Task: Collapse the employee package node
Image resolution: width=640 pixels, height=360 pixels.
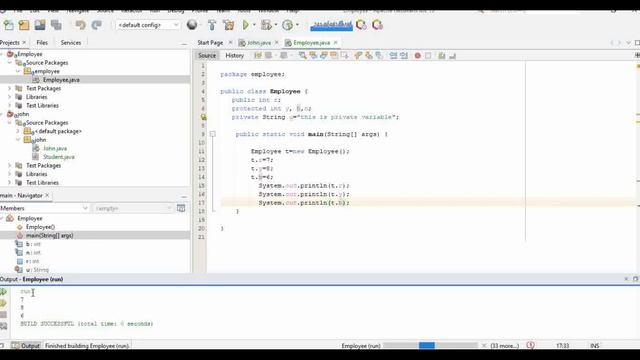Action: click(18, 71)
